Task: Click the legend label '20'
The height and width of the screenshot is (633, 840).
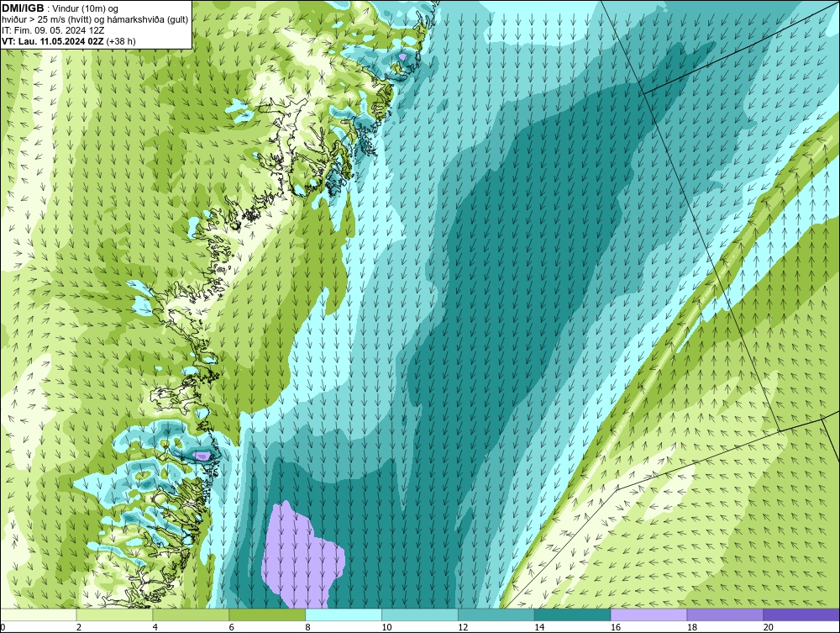Action: (769, 627)
